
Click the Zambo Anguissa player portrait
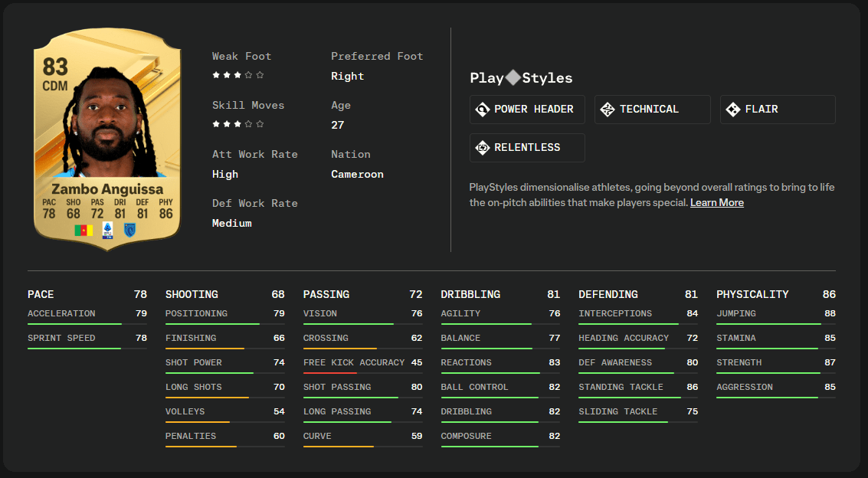click(113, 122)
